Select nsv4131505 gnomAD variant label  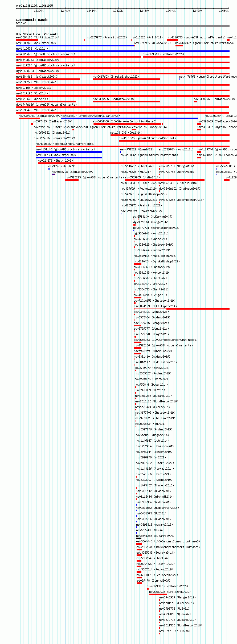pos(148,138)
